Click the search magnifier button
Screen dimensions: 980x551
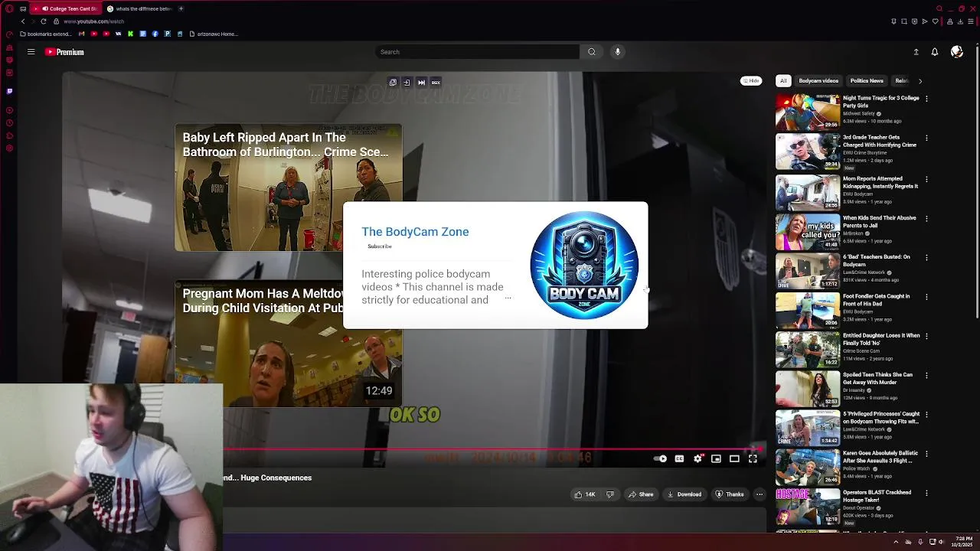point(591,52)
